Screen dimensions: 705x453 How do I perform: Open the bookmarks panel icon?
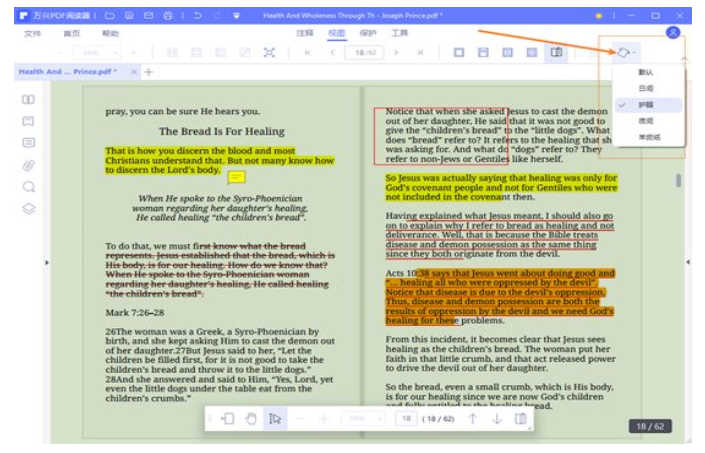pyautogui.click(x=29, y=121)
